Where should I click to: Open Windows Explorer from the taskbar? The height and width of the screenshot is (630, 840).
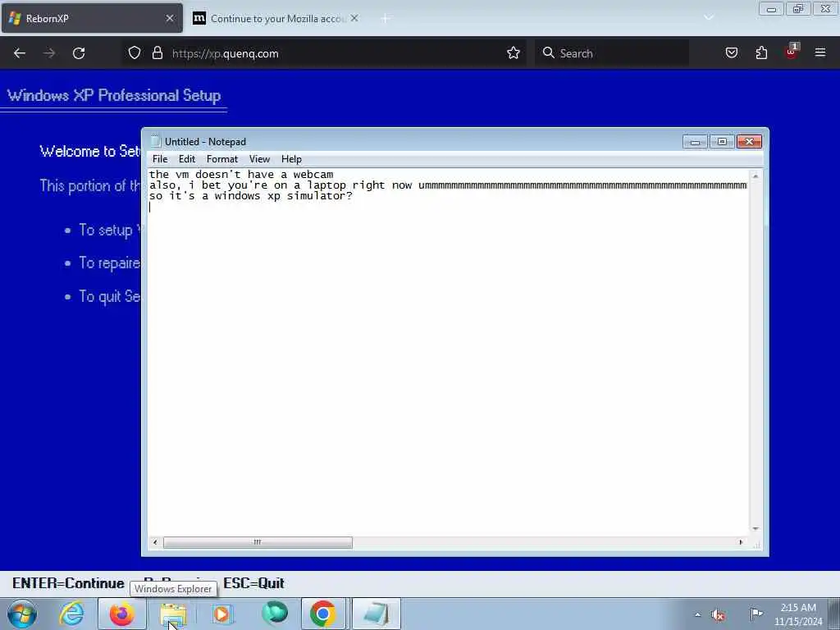point(172,614)
